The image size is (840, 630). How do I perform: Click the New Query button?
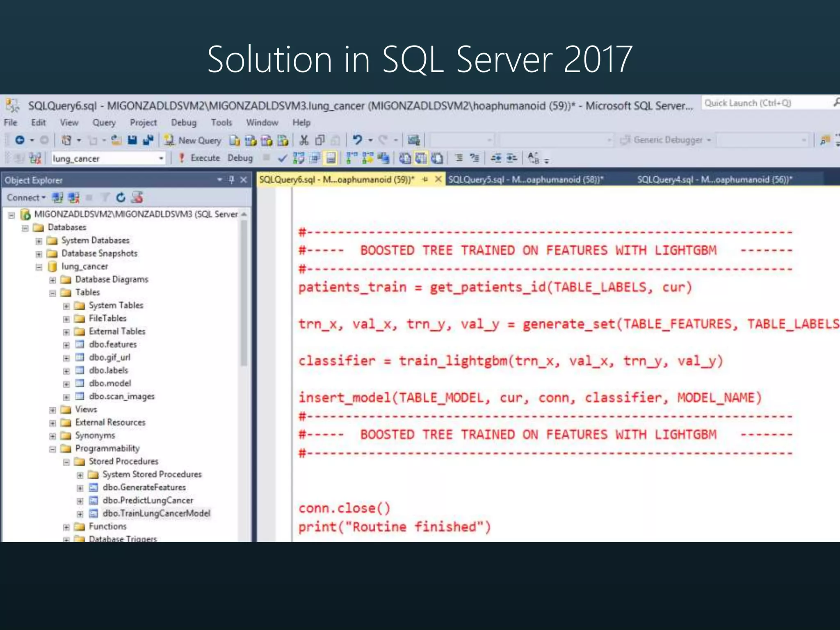pyautogui.click(x=193, y=140)
